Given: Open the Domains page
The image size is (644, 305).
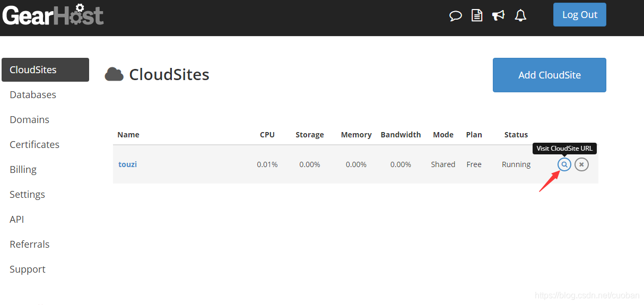Looking at the screenshot, I should [x=29, y=120].
